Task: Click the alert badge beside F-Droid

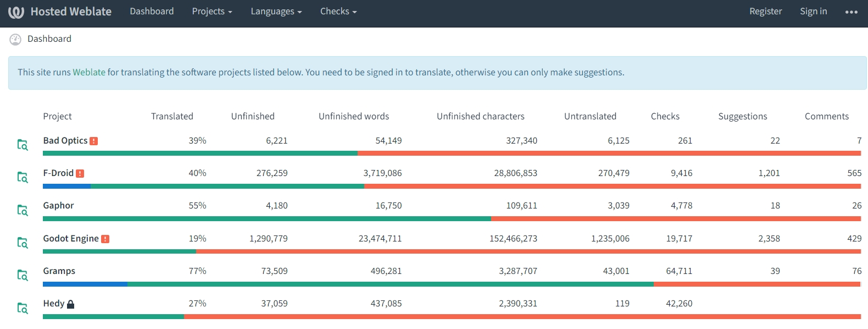Action: click(80, 173)
